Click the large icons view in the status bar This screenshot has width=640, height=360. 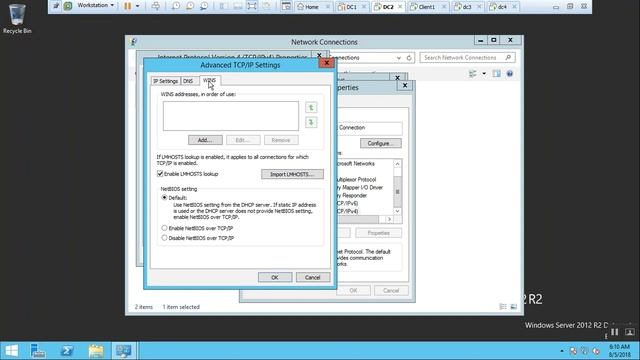pos(513,307)
